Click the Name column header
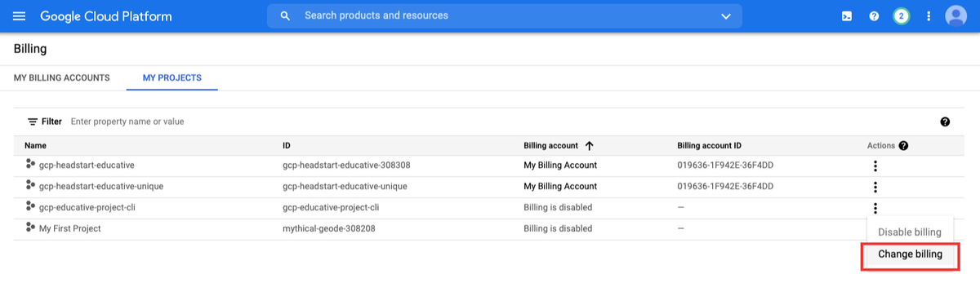 pos(35,146)
